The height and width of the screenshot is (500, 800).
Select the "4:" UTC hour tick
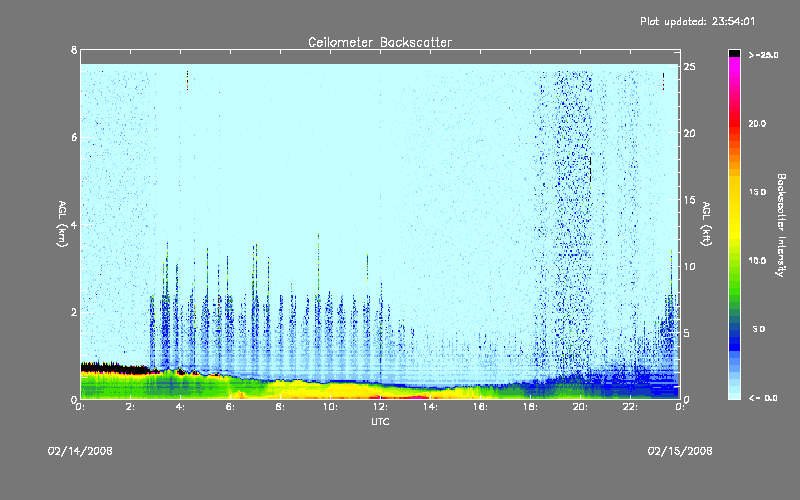tap(181, 407)
